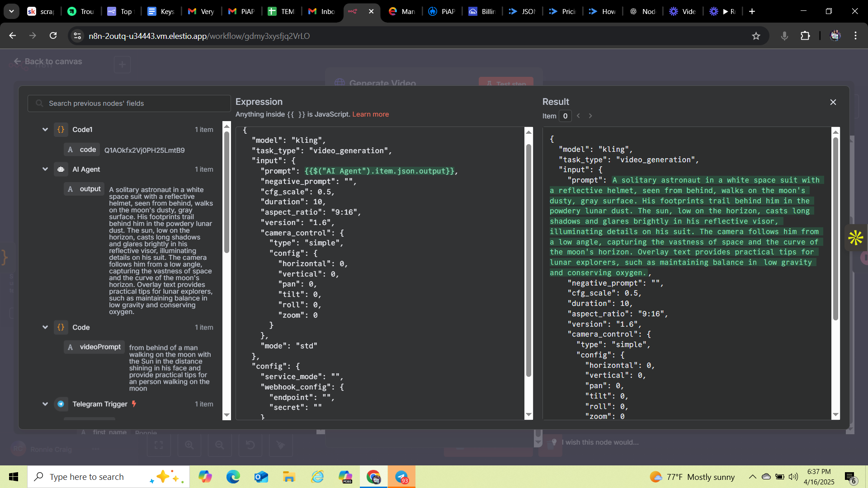The width and height of the screenshot is (868, 488).
Task: Open Telegram from Windows taskbar
Action: [401, 477]
